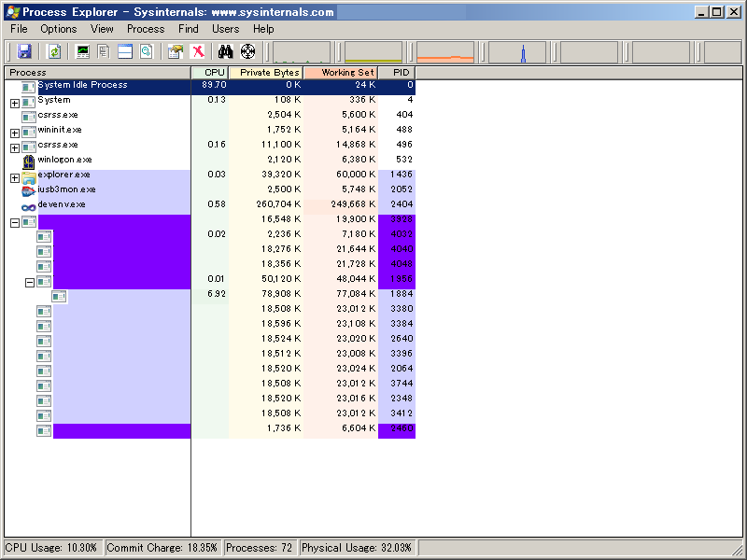Sort by the Working Set column header
Image resolution: width=747 pixels, height=560 pixels.
click(x=341, y=73)
